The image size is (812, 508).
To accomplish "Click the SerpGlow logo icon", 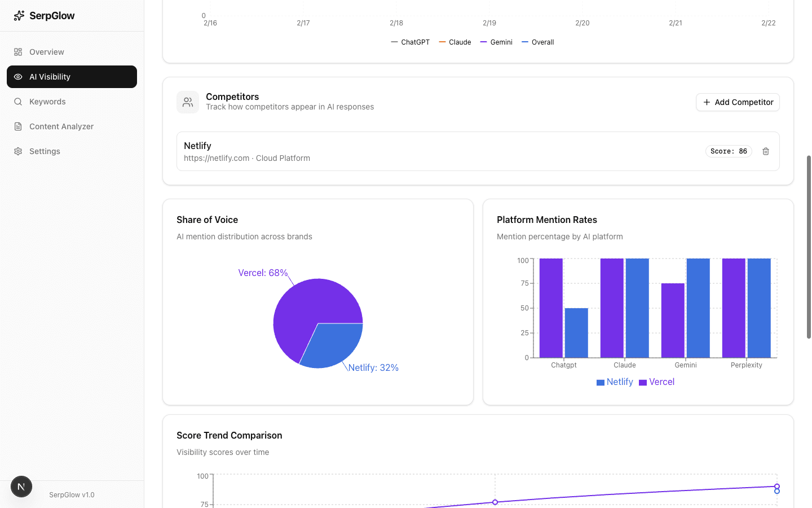I will coord(19,15).
